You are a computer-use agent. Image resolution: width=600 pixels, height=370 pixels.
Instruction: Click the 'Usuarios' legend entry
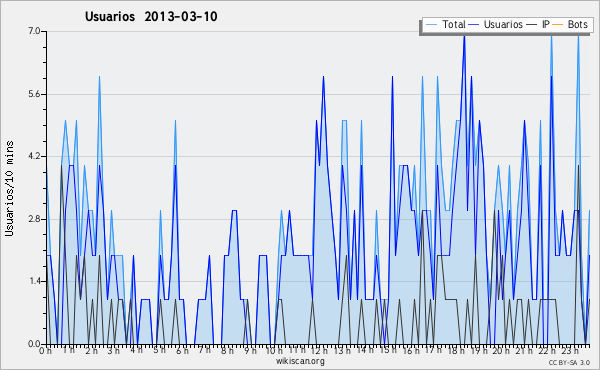(503, 24)
